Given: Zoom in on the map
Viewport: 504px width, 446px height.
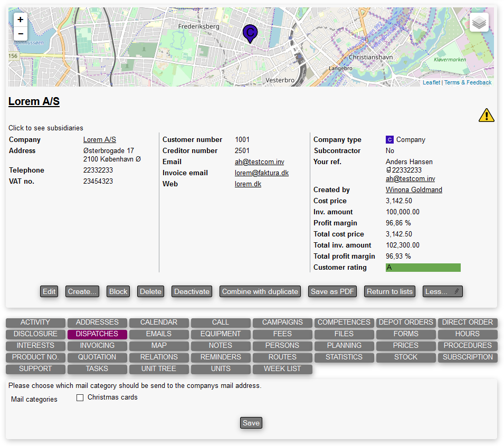Looking at the screenshot, I should click(20, 20).
